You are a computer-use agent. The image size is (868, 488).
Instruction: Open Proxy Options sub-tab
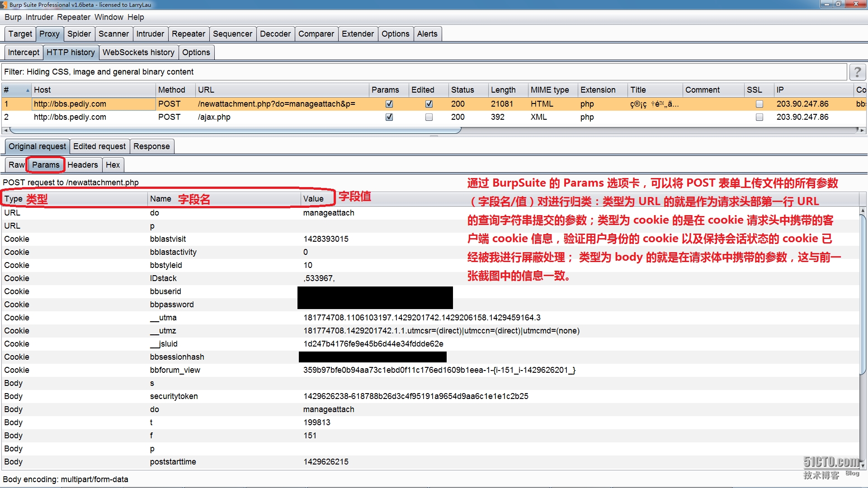coord(196,52)
